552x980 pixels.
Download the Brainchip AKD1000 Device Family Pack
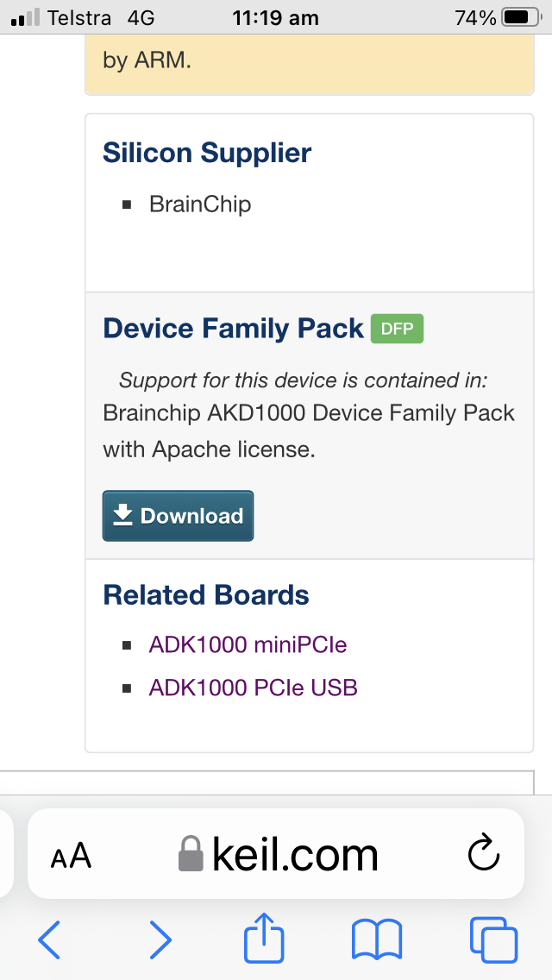coord(179,516)
